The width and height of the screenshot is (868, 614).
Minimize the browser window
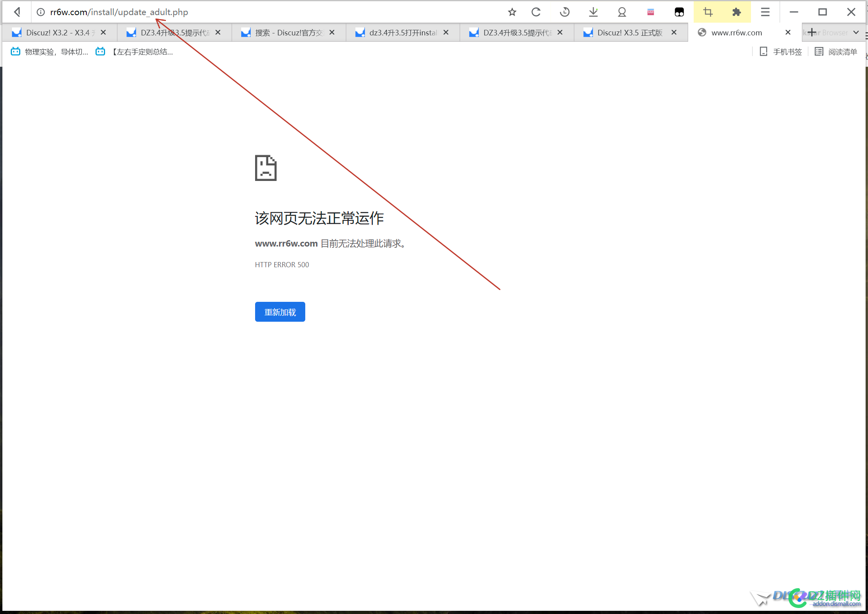click(x=794, y=12)
